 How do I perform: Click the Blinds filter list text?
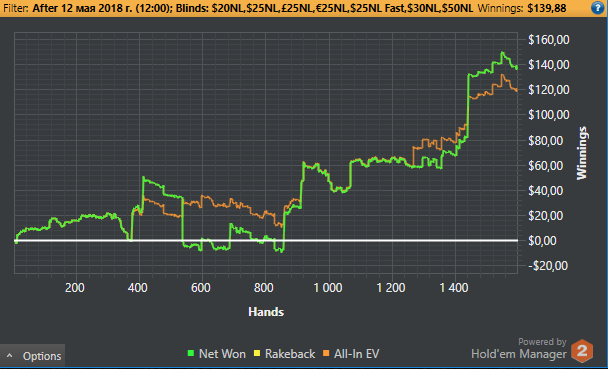coord(325,8)
